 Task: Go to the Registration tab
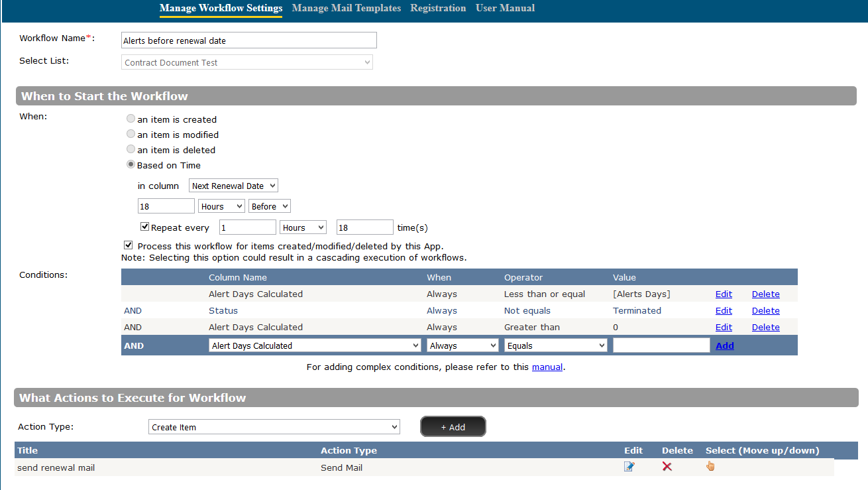tap(438, 9)
